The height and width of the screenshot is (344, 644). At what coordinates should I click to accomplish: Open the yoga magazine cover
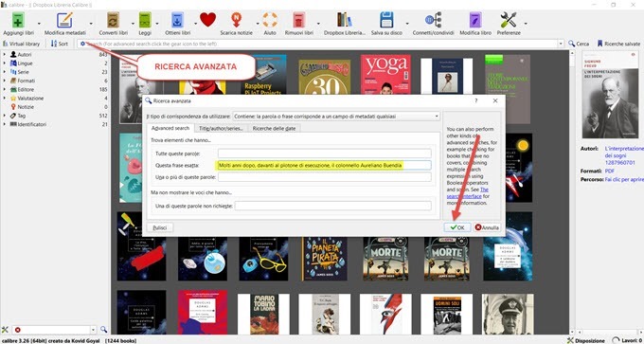coord(385,74)
